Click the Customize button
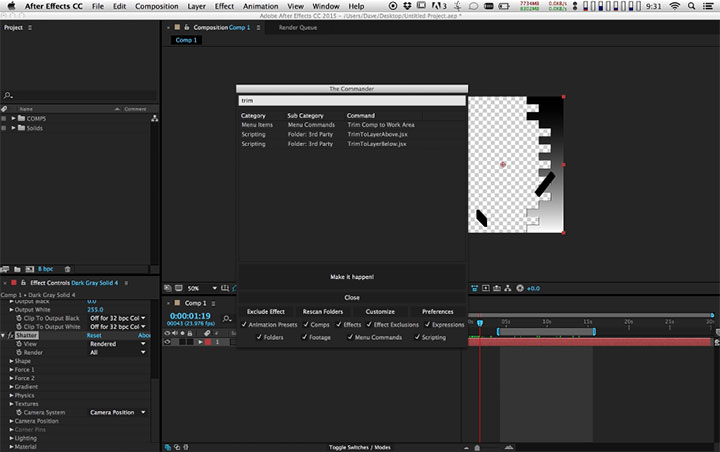 pos(380,311)
